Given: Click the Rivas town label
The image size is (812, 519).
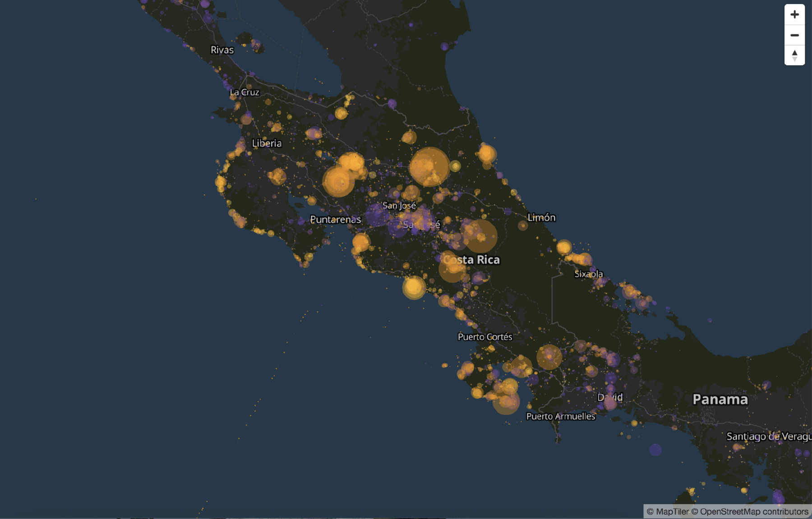Looking at the screenshot, I should coord(223,50).
